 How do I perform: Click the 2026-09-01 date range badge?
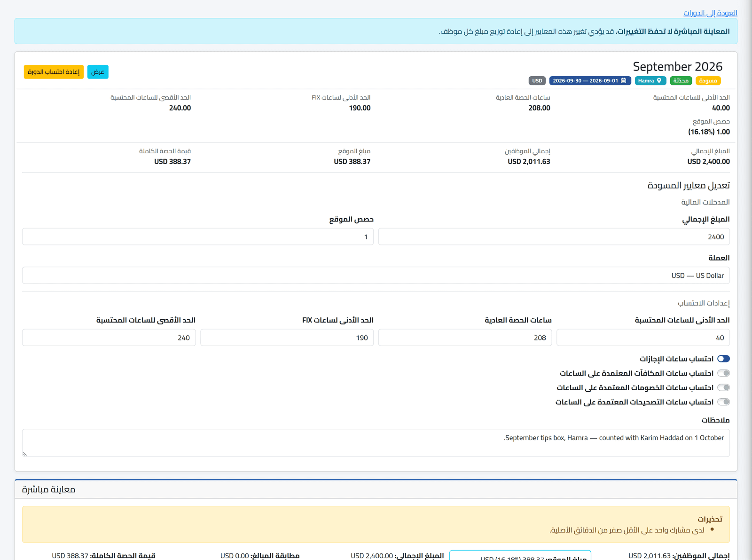(590, 81)
